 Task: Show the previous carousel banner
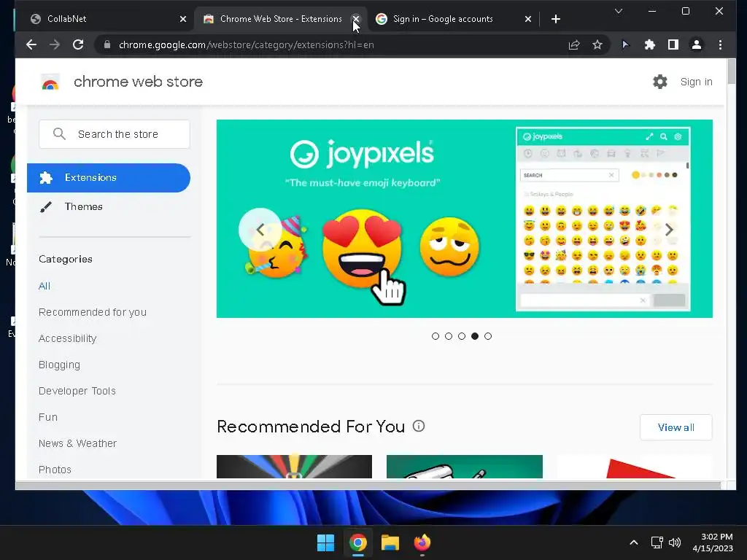pos(260,230)
